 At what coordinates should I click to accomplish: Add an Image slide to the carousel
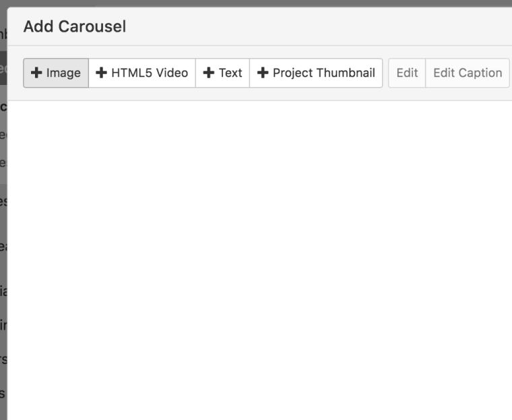[56, 73]
